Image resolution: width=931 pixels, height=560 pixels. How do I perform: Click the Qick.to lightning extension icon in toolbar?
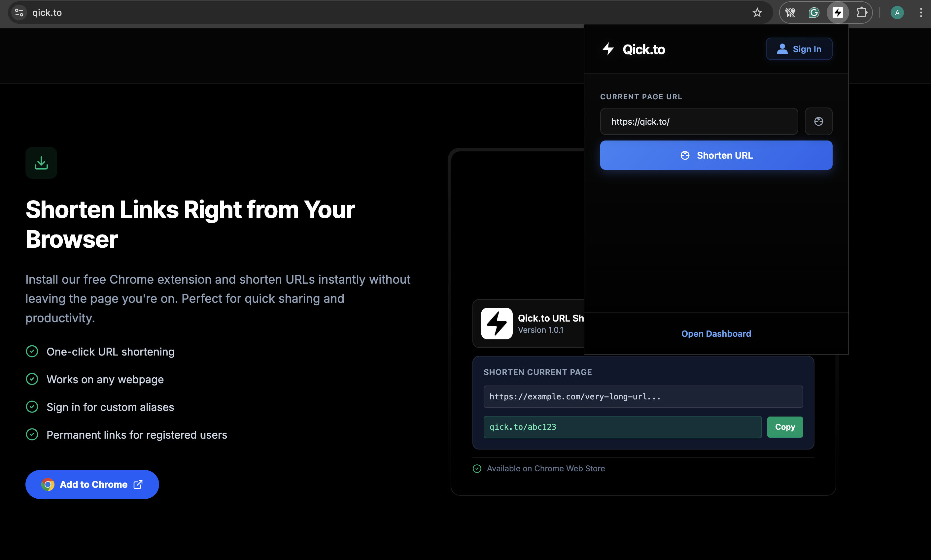point(838,13)
